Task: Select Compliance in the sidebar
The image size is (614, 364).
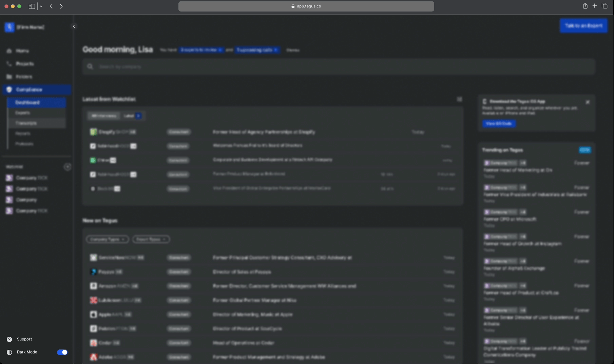Action: 37,89
